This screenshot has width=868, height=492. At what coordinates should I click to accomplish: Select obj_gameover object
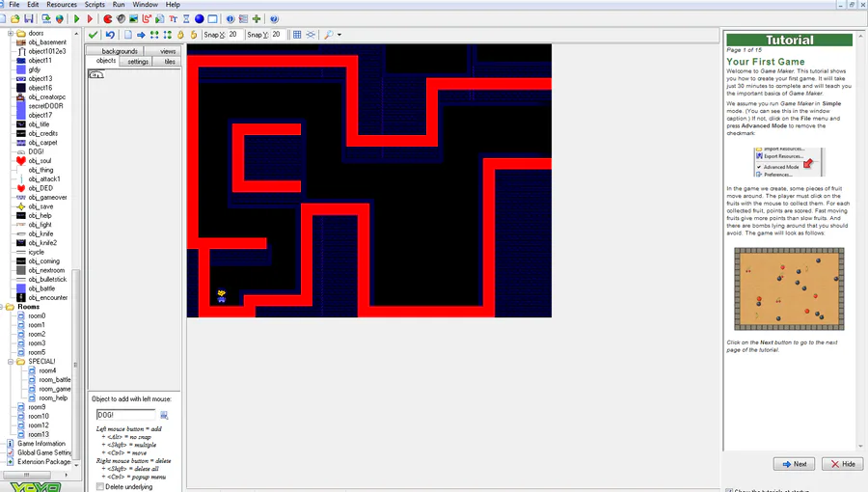[x=47, y=197]
